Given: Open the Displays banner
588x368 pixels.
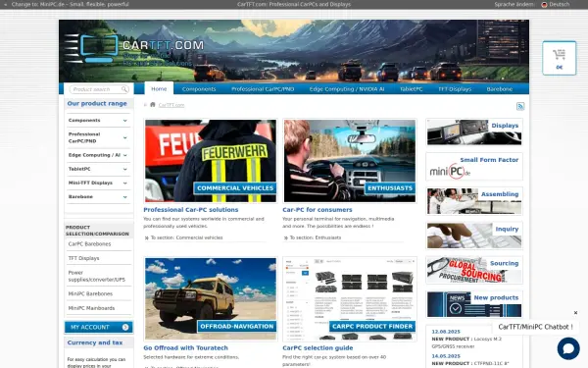Looking at the screenshot, I should (474, 131).
